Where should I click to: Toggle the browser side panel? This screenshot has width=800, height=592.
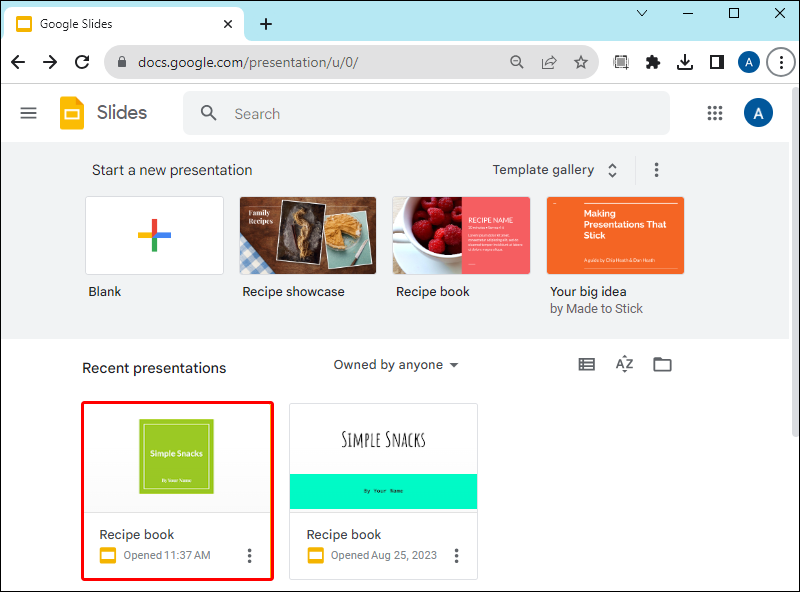click(717, 62)
